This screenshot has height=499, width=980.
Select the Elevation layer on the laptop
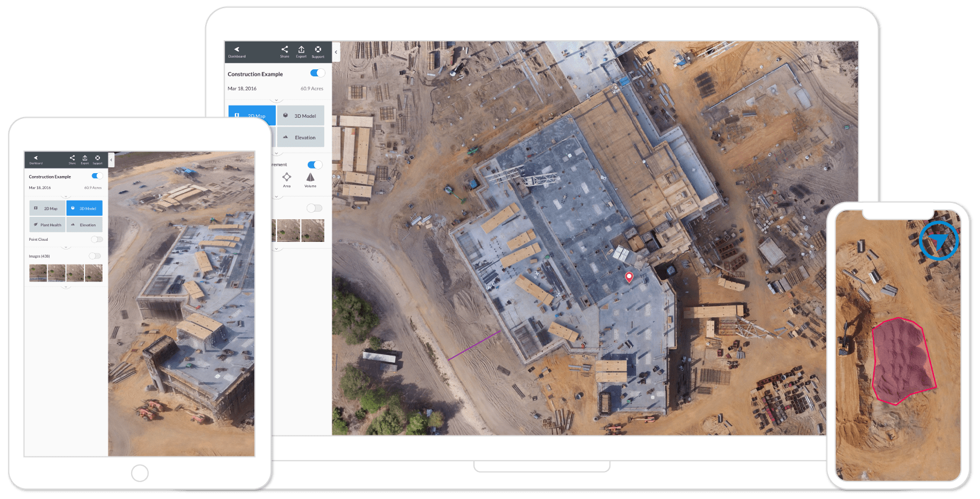coord(301,137)
